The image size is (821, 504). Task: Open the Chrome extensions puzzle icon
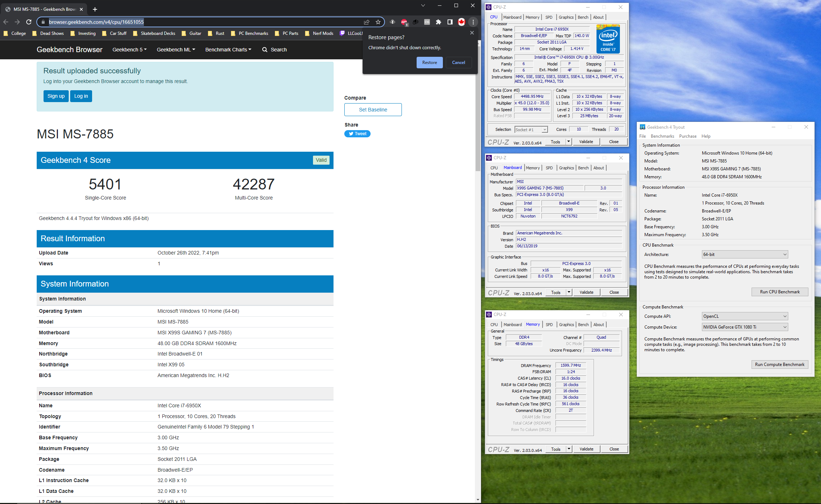pos(438,22)
